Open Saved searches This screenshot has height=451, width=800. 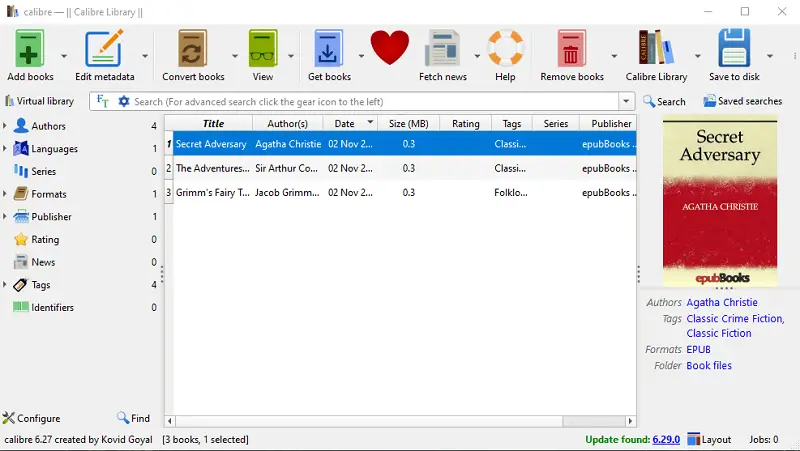742,101
